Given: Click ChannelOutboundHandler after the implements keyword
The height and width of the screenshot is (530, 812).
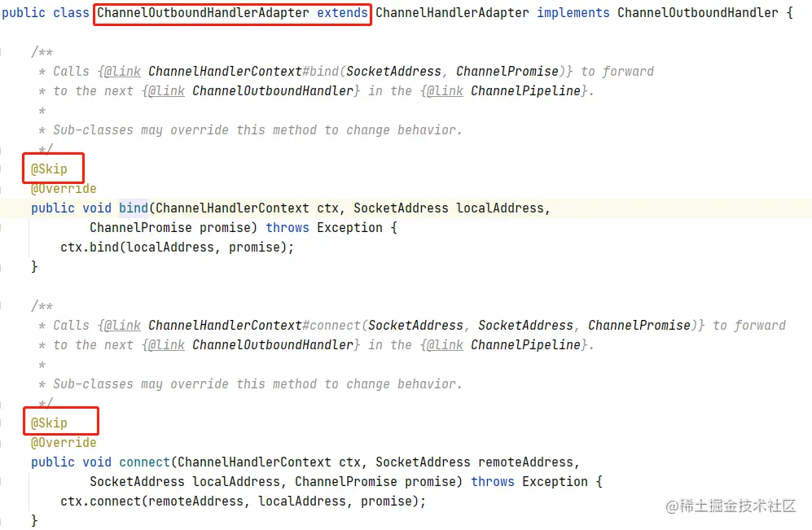Looking at the screenshot, I should [x=697, y=13].
